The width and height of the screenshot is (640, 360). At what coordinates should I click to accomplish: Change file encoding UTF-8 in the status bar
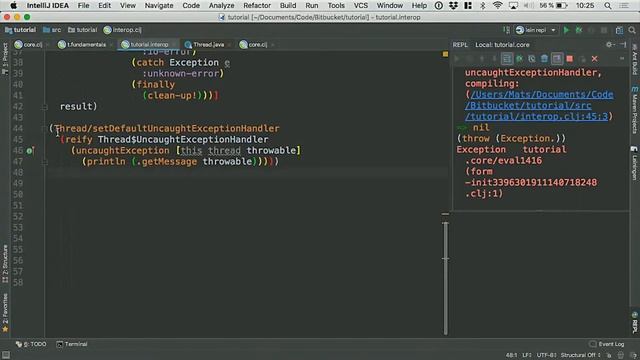coord(547,355)
